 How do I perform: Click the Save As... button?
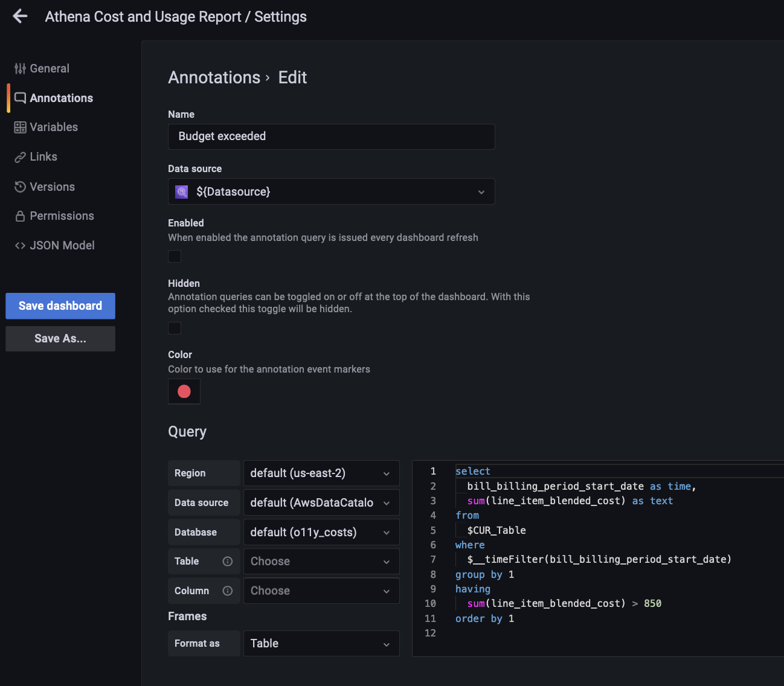60,339
